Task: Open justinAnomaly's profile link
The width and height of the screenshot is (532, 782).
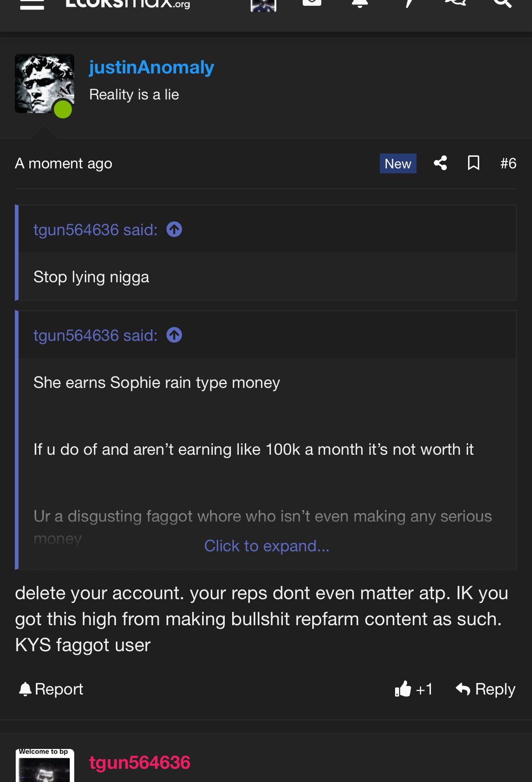Action: pyautogui.click(x=151, y=67)
